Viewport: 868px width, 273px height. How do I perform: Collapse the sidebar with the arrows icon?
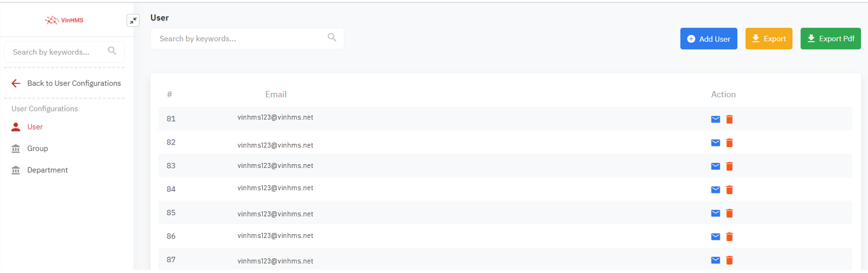pyautogui.click(x=133, y=20)
